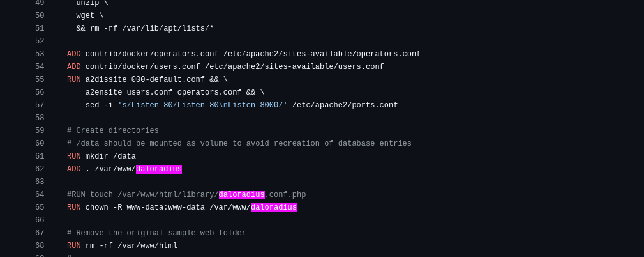644x257 pixels.
Task: Click the ADD keyword on operators.conf line
Action: pos(74,54)
